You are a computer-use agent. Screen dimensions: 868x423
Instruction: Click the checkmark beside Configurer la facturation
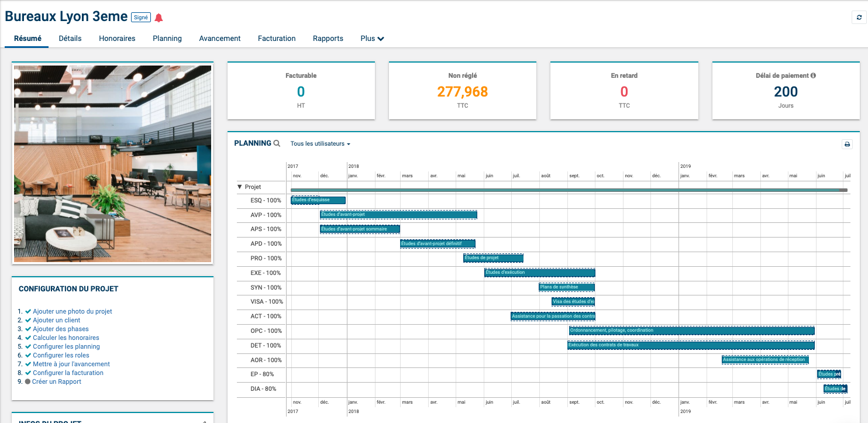tap(27, 373)
